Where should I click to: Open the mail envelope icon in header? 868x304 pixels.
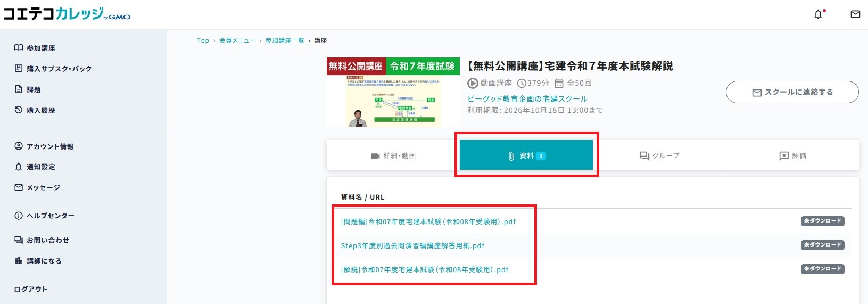855,14
